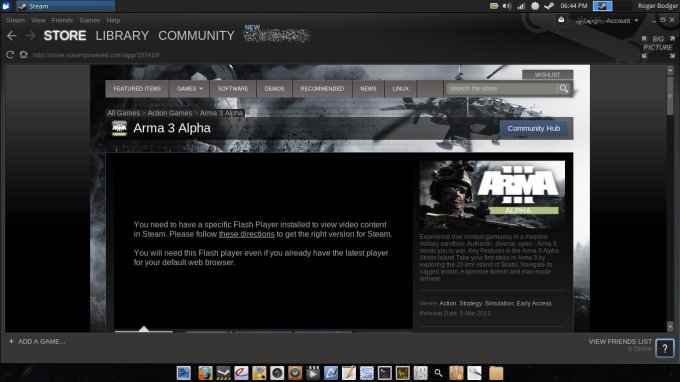Open the Wishlist button
This screenshot has width=680, height=382.
(x=547, y=75)
